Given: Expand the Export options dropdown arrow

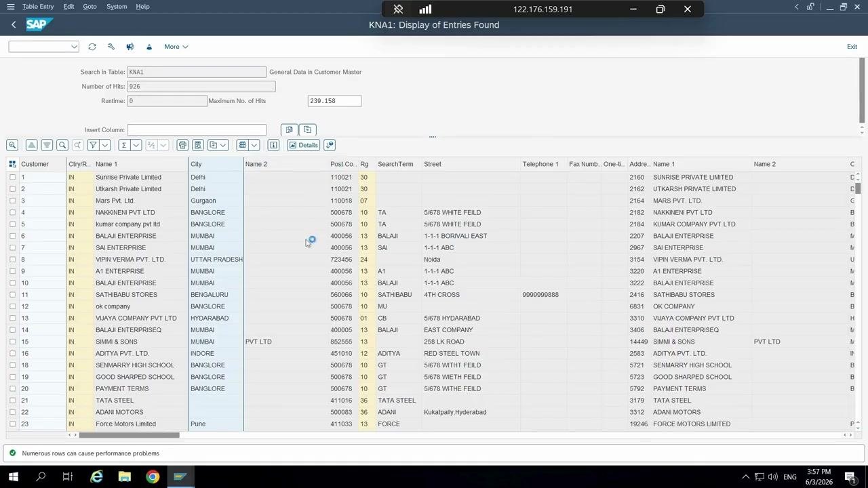Looking at the screenshot, I should 223,145.
